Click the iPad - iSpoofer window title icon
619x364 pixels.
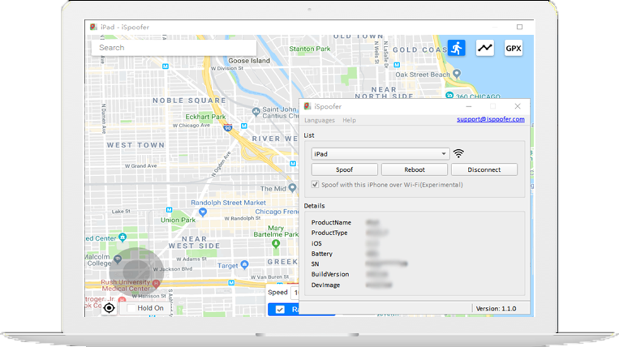(93, 27)
